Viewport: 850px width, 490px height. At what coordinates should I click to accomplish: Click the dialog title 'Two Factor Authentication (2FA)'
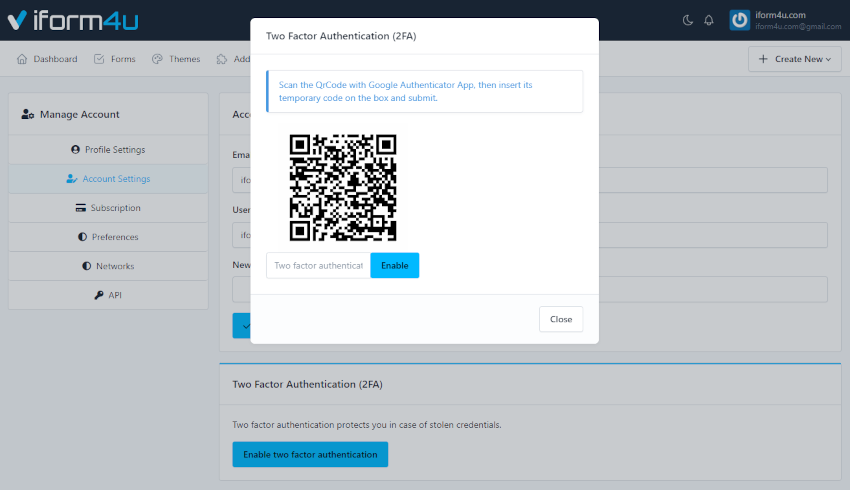tap(341, 36)
